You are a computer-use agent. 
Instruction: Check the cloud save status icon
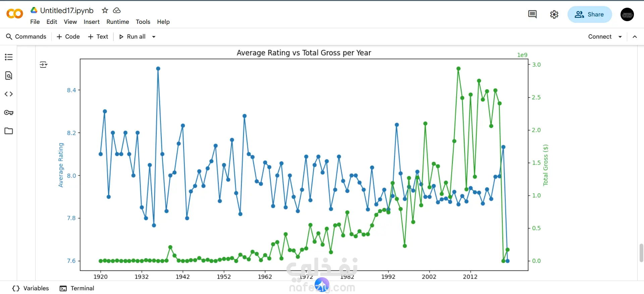click(117, 10)
